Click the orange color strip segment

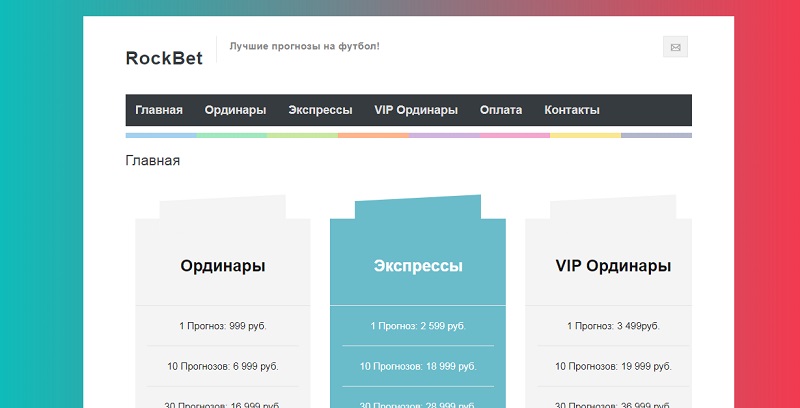tap(373, 135)
